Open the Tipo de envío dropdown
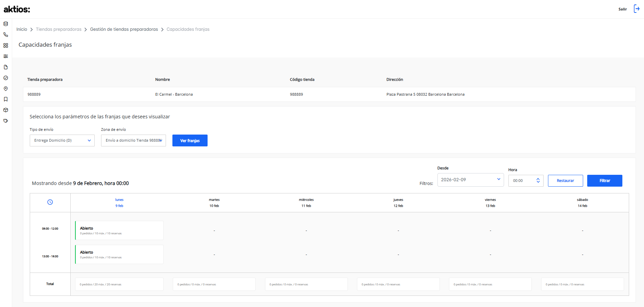 click(62, 140)
